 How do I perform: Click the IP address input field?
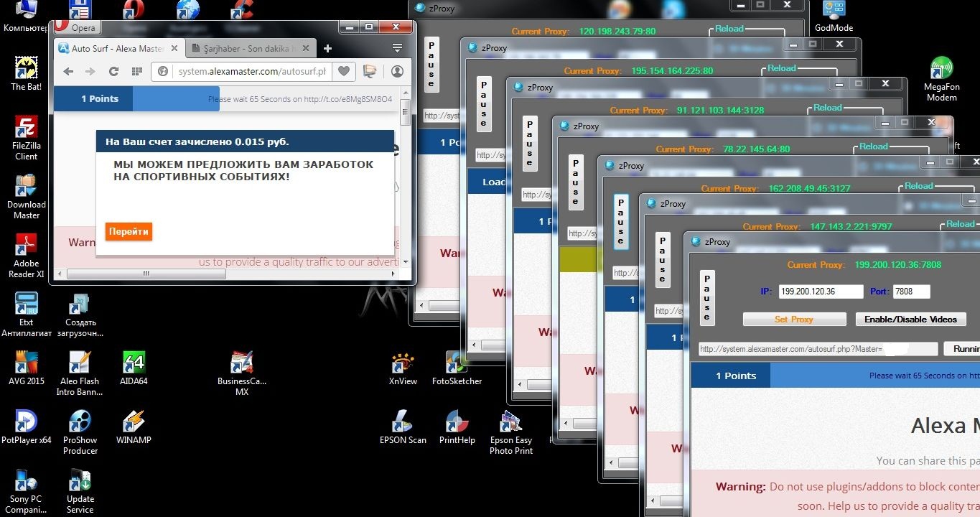(821, 292)
